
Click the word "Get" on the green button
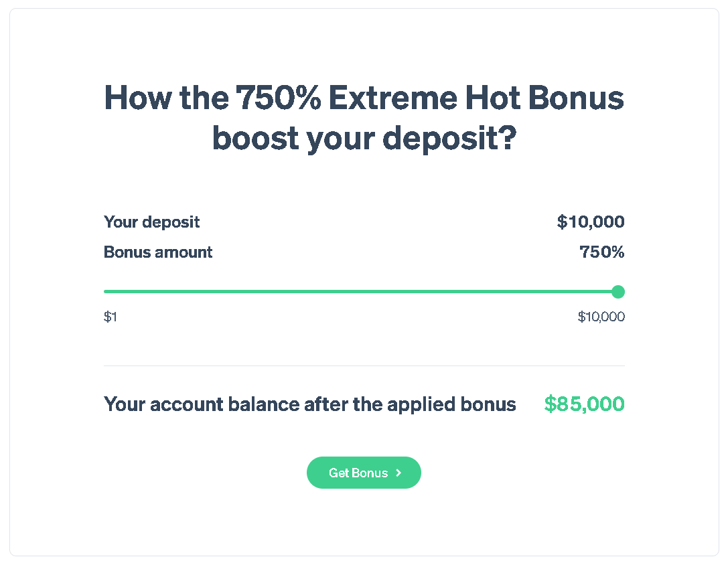[x=339, y=473]
